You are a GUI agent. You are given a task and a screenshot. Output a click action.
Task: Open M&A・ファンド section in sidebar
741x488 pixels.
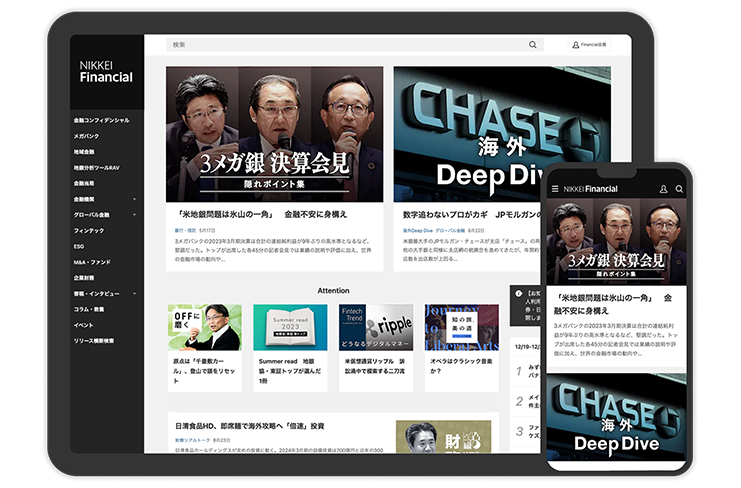[93, 262]
